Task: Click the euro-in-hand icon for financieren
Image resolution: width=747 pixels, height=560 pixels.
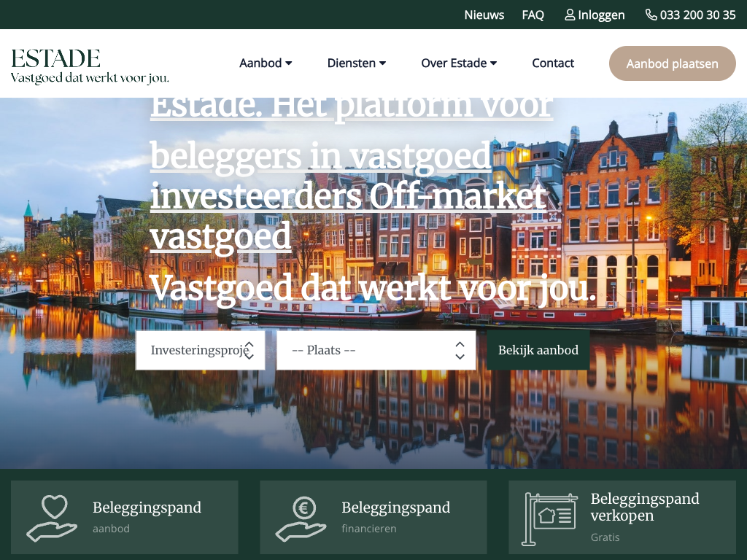Action: pyautogui.click(x=301, y=518)
